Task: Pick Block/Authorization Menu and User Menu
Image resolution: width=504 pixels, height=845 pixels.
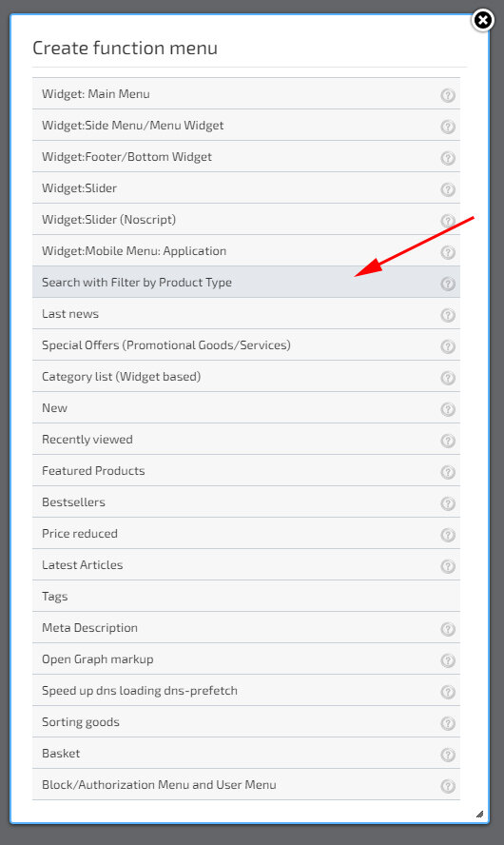Action: click(x=246, y=785)
